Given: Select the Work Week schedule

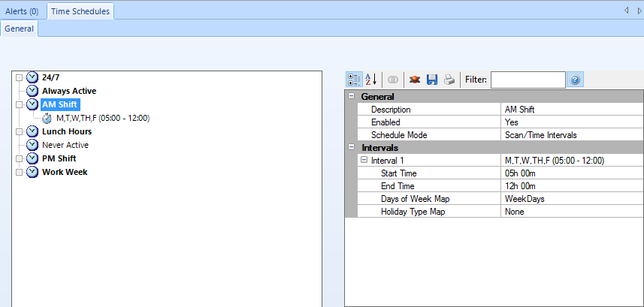Looking at the screenshot, I should 65,172.
